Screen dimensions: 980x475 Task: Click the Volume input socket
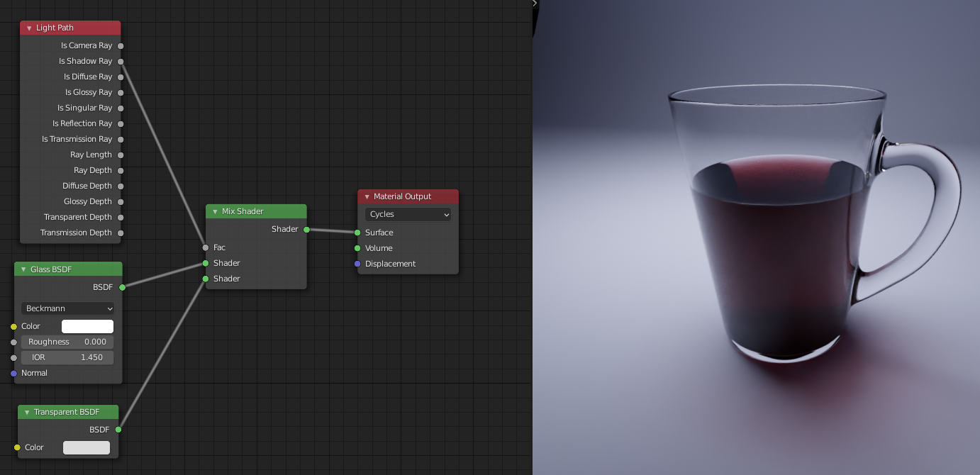coord(357,248)
